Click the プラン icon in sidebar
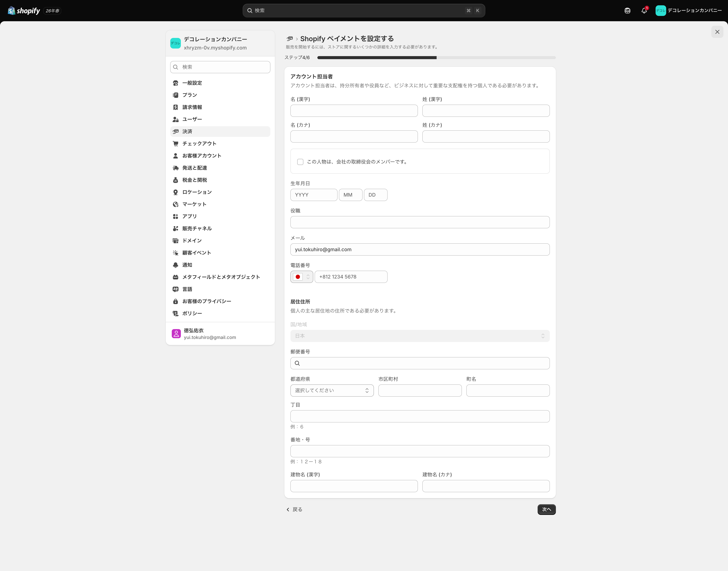The height and width of the screenshot is (571, 728). pos(176,95)
